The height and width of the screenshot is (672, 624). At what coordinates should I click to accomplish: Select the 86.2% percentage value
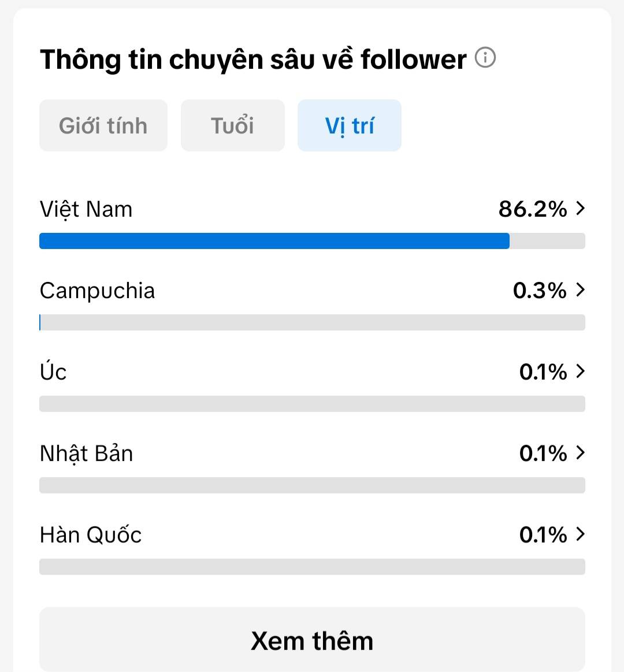coord(533,209)
